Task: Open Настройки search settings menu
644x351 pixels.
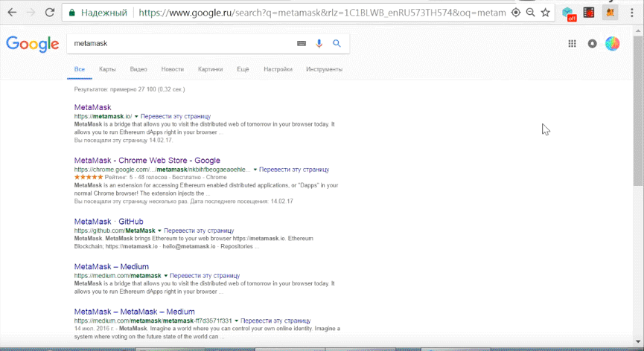Action: pyautogui.click(x=278, y=69)
